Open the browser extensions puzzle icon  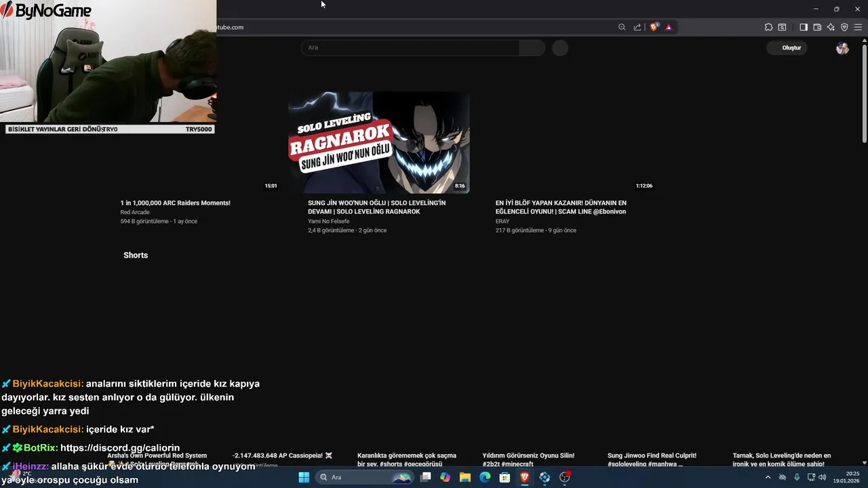coord(768,27)
